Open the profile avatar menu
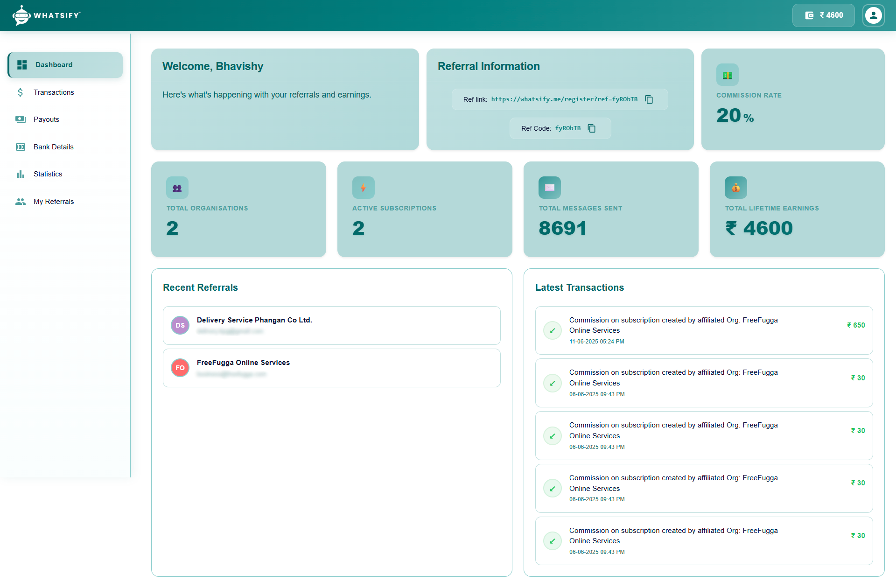The width and height of the screenshot is (896, 588). click(873, 15)
